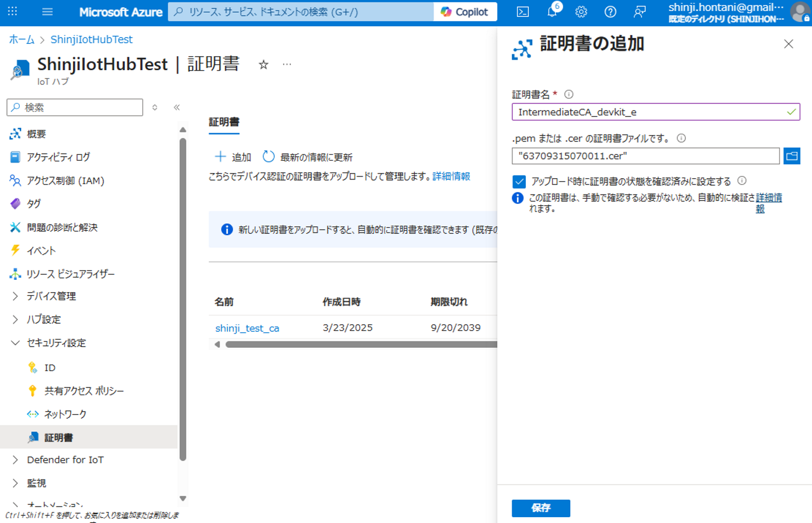Click the info icon beside 証明書名
This screenshot has width=812, height=523.
pos(568,94)
